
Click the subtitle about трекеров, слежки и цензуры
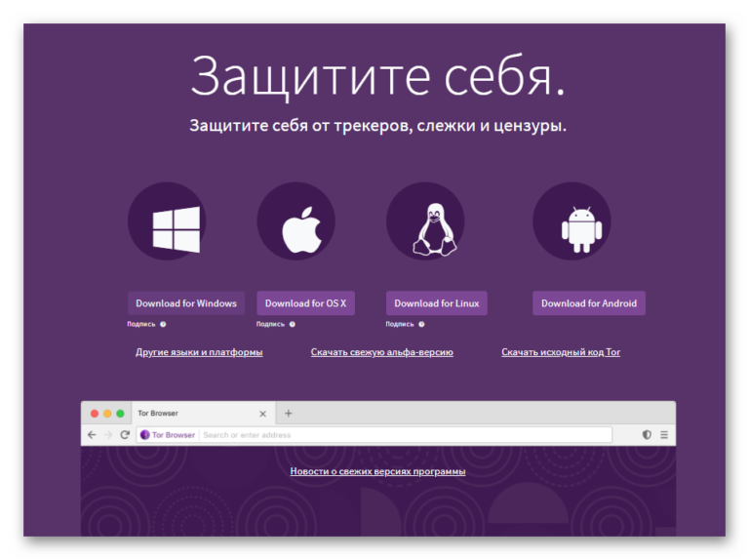pyautogui.click(x=377, y=126)
